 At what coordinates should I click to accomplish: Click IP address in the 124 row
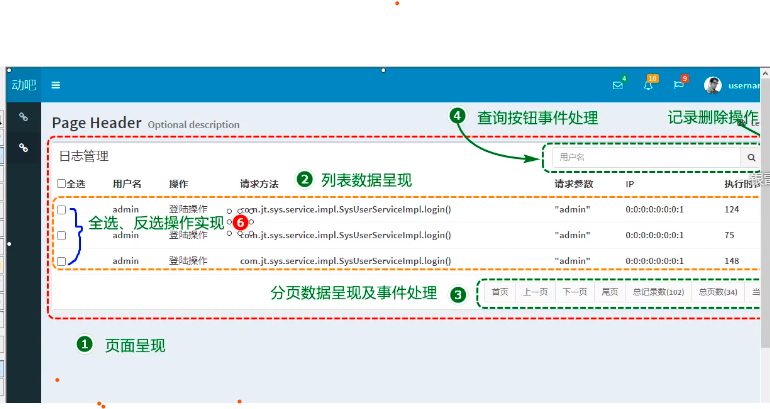point(655,209)
